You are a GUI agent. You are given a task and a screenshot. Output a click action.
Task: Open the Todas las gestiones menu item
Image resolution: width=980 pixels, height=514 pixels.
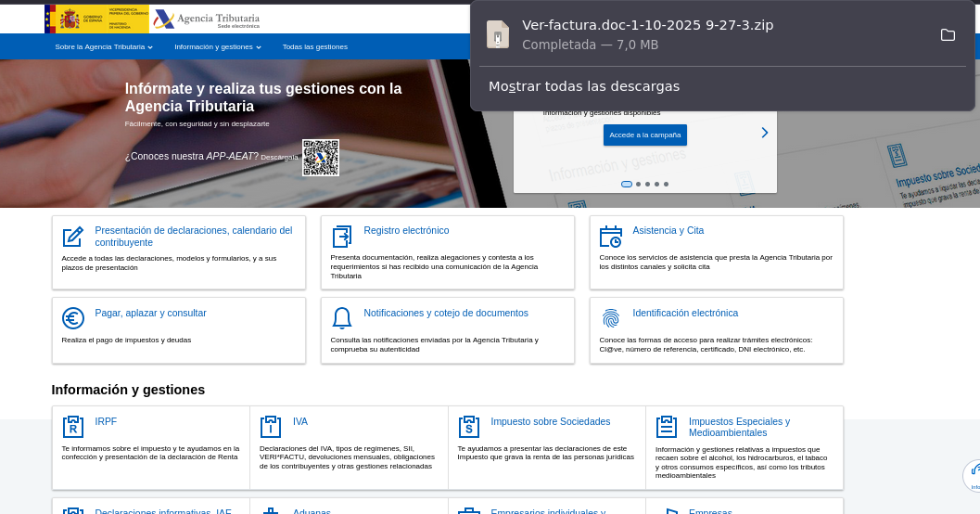[x=314, y=46]
